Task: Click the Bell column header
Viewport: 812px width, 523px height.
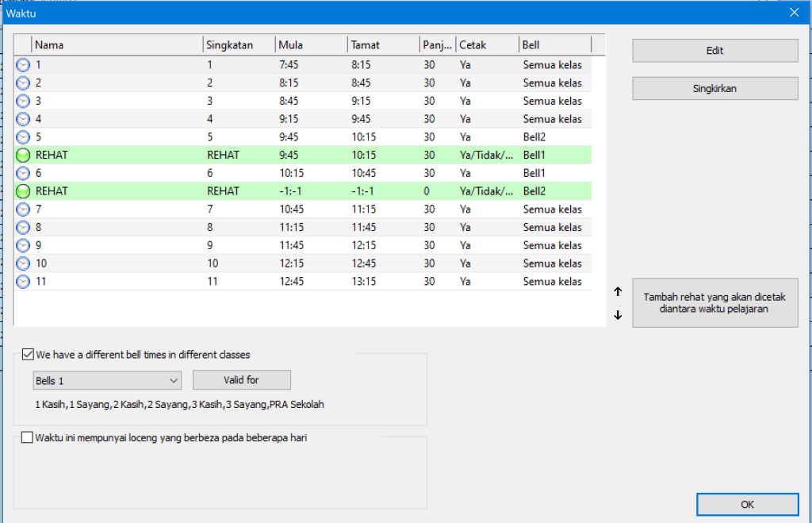Action: pyautogui.click(x=554, y=45)
